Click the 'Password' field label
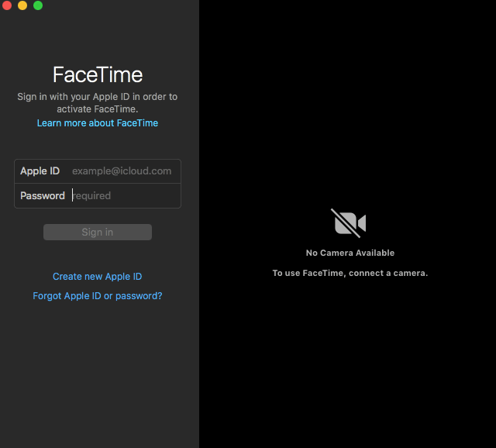Image resolution: width=496 pixels, height=448 pixels. click(x=43, y=196)
